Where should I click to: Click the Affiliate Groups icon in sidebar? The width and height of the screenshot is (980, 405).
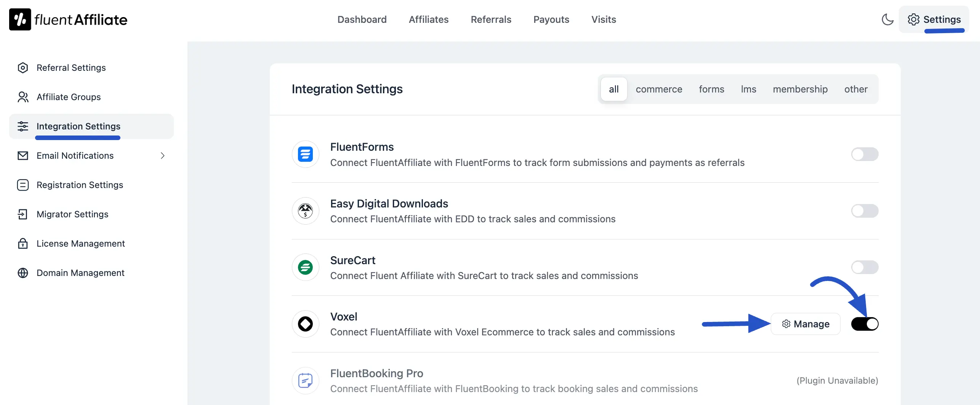click(23, 97)
